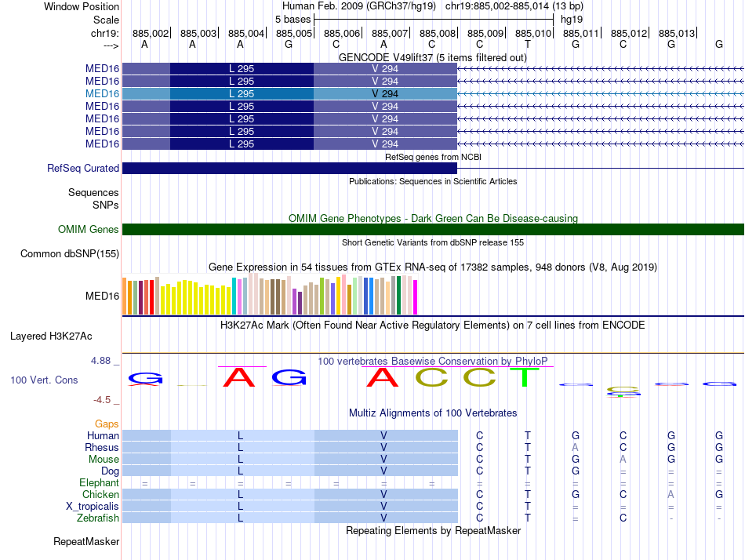Screen dimensions: 745x560
Task: Click the Sequences SNPs track label
Action: pos(93,198)
